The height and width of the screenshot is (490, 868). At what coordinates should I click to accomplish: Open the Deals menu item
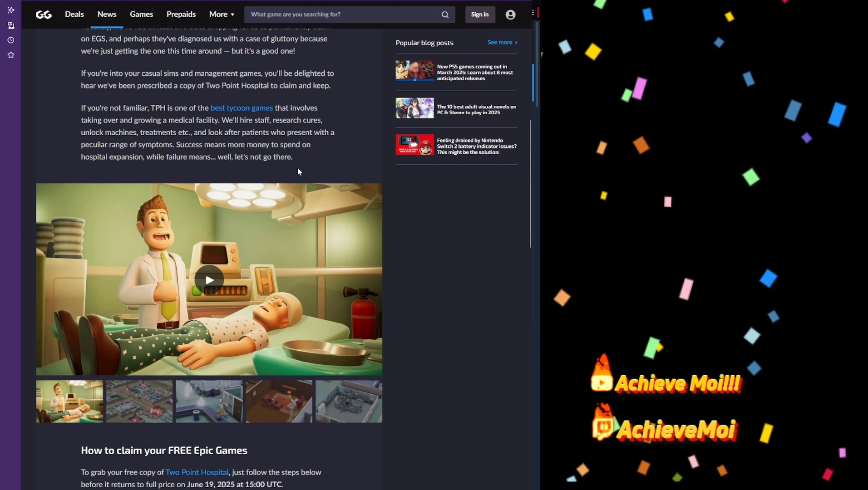click(x=74, y=15)
